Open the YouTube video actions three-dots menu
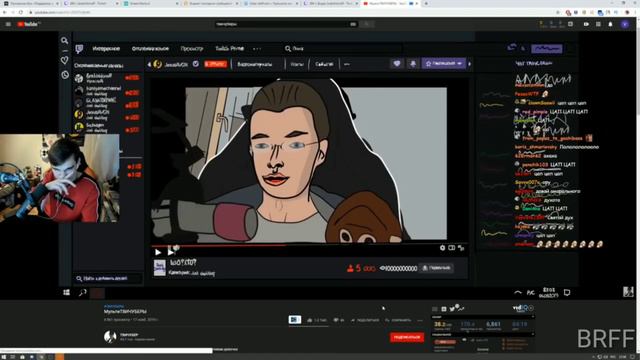Image resolution: width=640 pixels, height=360 pixels. [x=420, y=320]
